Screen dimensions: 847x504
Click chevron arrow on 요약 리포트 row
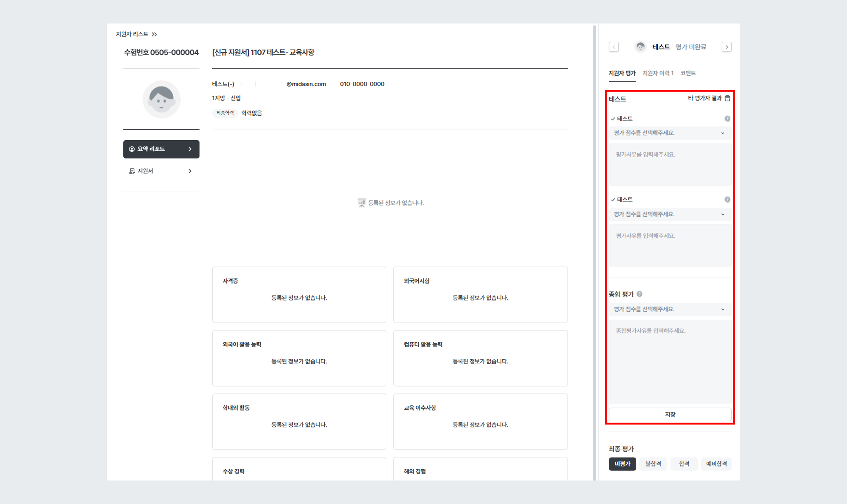[x=190, y=149]
